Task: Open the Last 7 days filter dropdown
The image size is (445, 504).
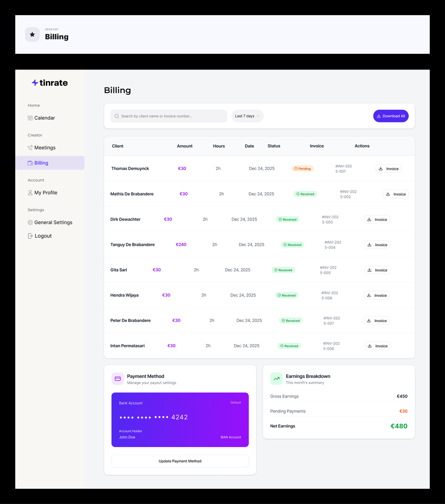Action: 247,116
